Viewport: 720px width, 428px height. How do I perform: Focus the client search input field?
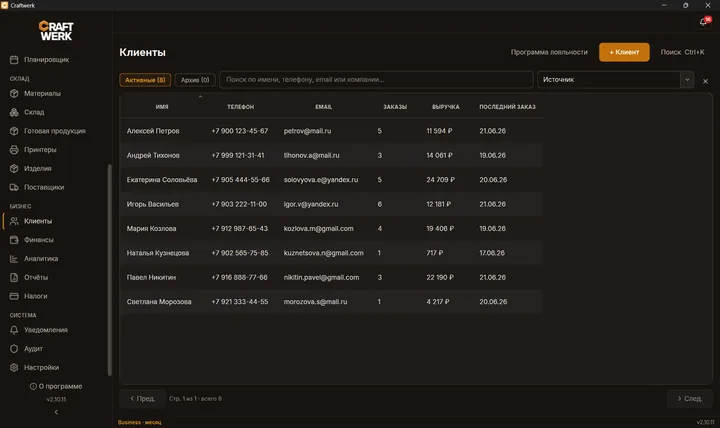pos(376,79)
